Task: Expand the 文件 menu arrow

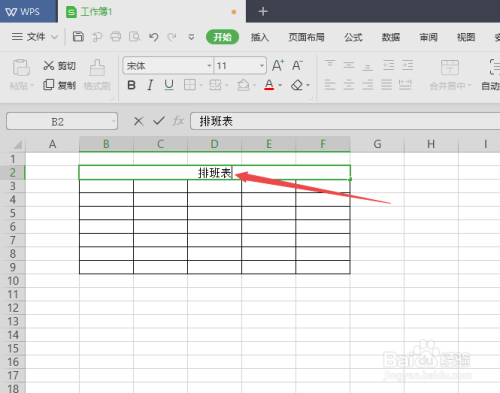Action: tap(54, 37)
